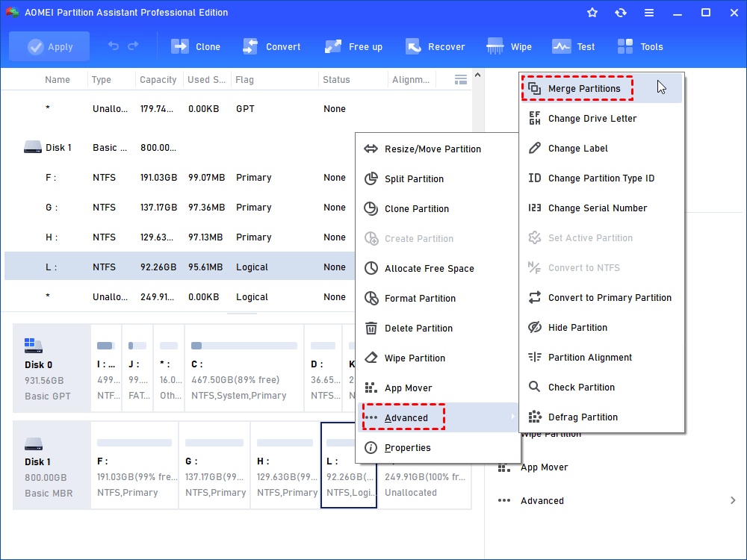Choose Change Drive Letter
747x560 pixels.
(x=601, y=118)
